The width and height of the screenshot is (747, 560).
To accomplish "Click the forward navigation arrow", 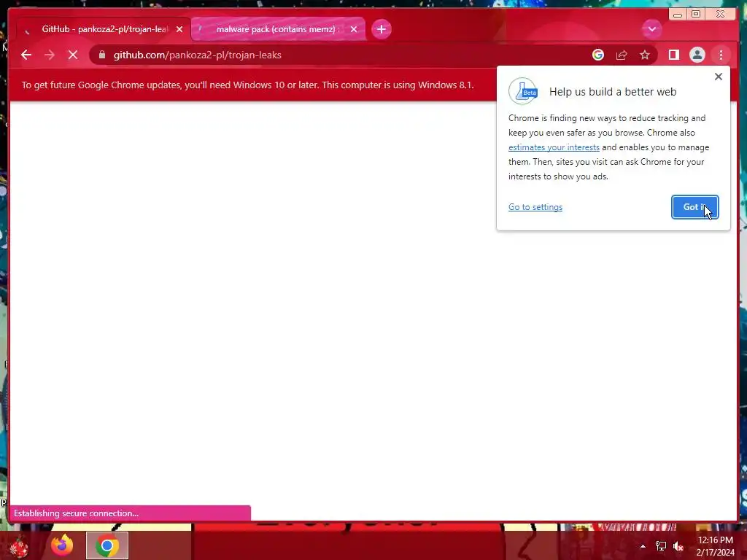I will click(50, 55).
